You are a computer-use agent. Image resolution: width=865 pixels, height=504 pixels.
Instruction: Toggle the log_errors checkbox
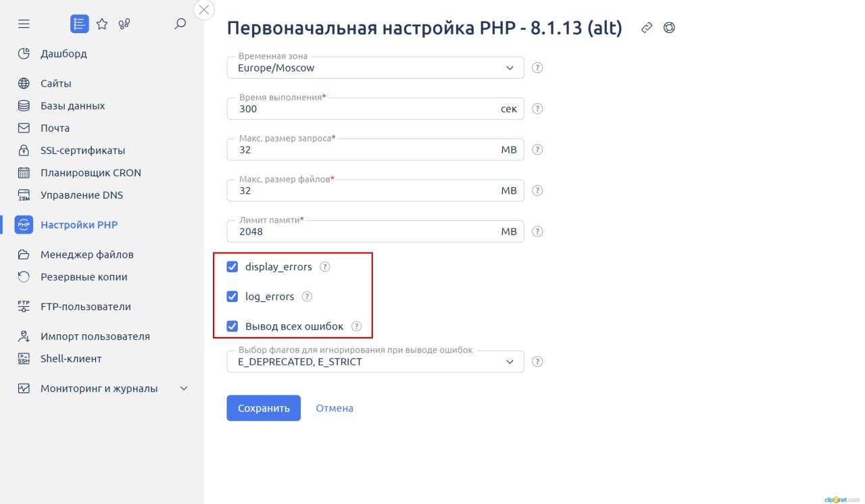[x=232, y=297]
